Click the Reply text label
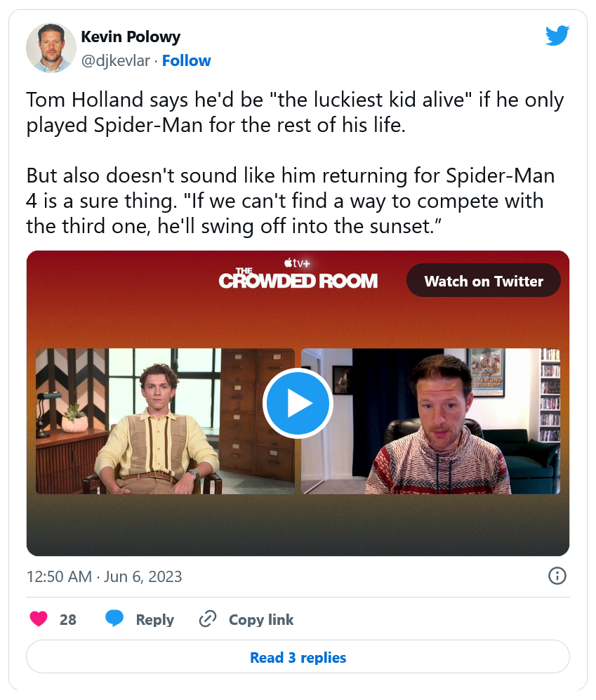This screenshot has width=596, height=700. 154,620
